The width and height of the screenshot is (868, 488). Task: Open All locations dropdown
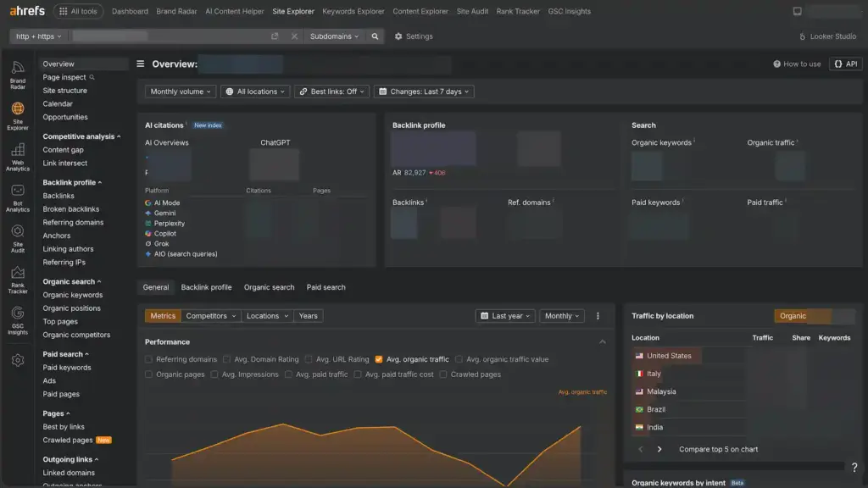(255, 91)
